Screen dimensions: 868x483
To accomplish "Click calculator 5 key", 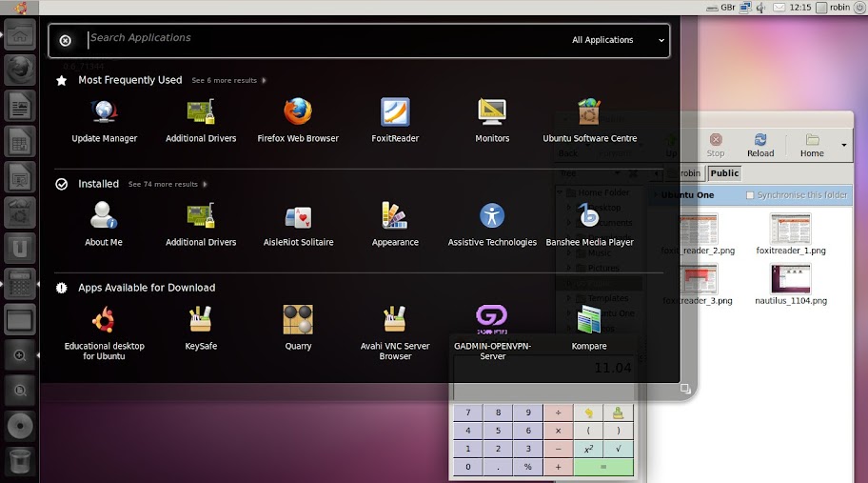I will coord(498,431).
